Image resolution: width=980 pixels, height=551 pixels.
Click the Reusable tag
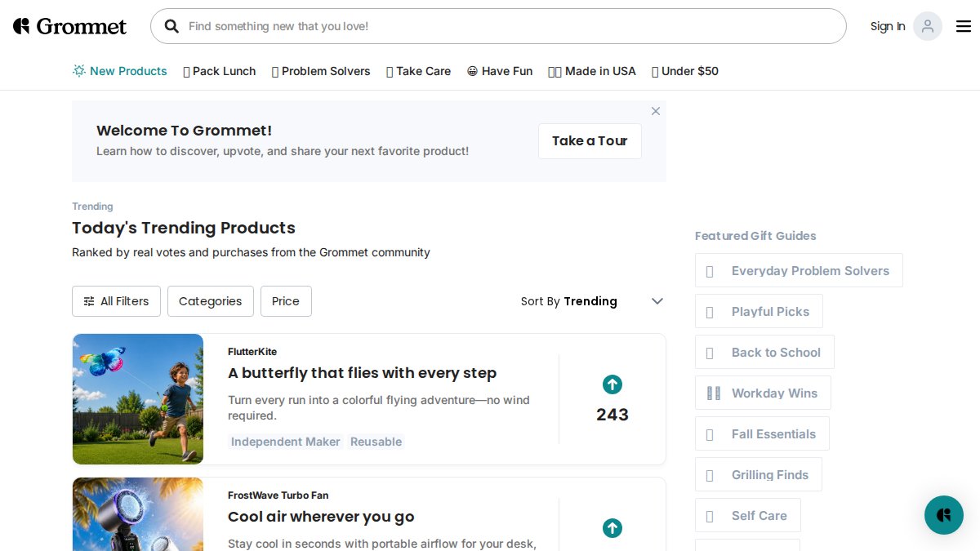(376, 442)
